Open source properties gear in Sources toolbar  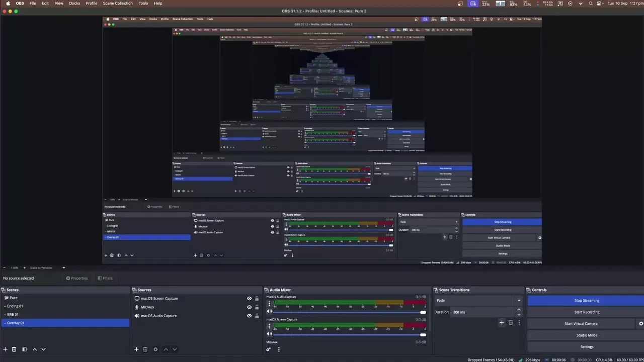coord(155,349)
